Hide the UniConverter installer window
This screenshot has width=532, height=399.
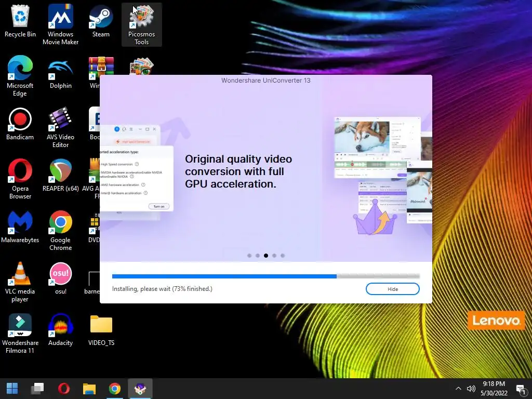[393, 289]
